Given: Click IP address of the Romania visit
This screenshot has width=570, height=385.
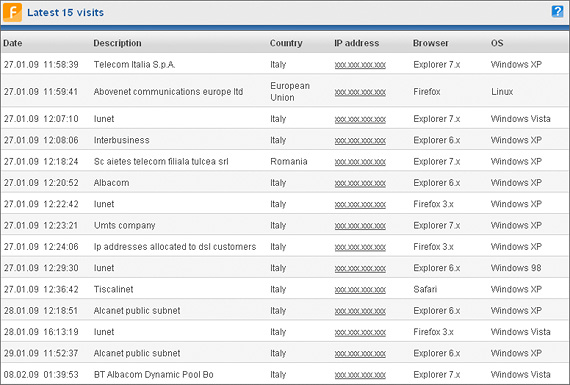Looking at the screenshot, I should coord(360,162).
